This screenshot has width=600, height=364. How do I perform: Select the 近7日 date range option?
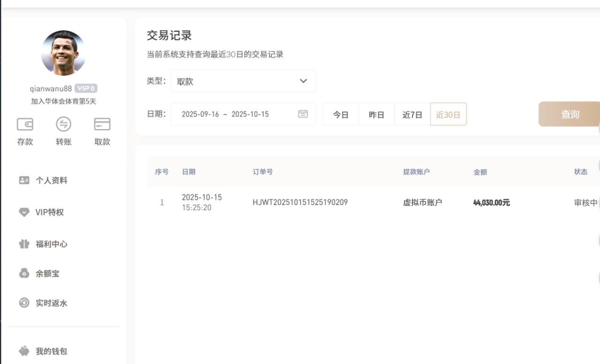click(412, 114)
